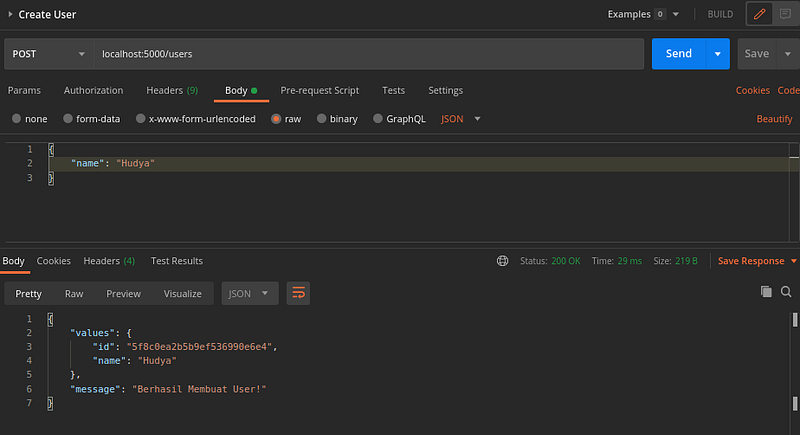Screen dimensions: 800x435
Task: Open search in response with magnifier icon
Action: 786,291
